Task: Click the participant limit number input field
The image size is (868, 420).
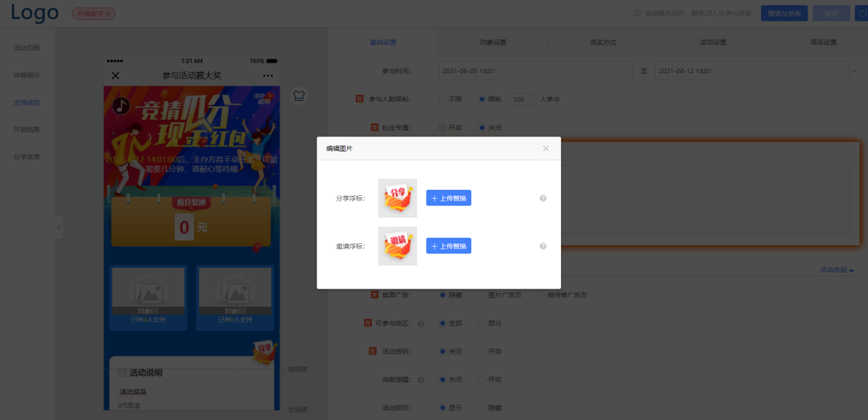Action: (x=521, y=99)
